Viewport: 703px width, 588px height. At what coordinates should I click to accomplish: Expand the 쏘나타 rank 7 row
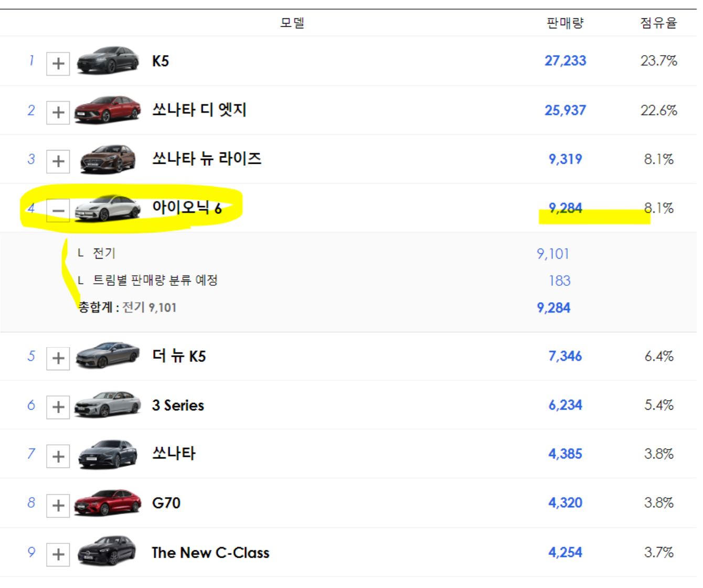tap(58, 456)
